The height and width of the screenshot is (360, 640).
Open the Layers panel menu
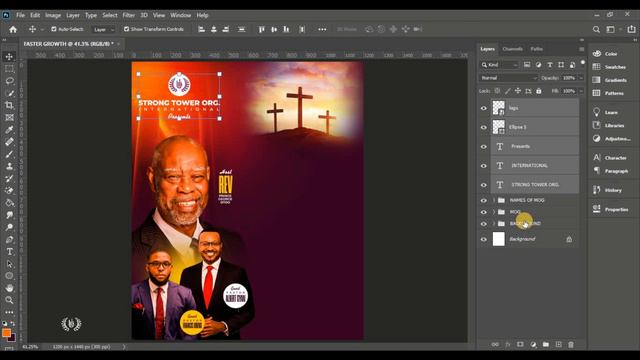(581, 49)
